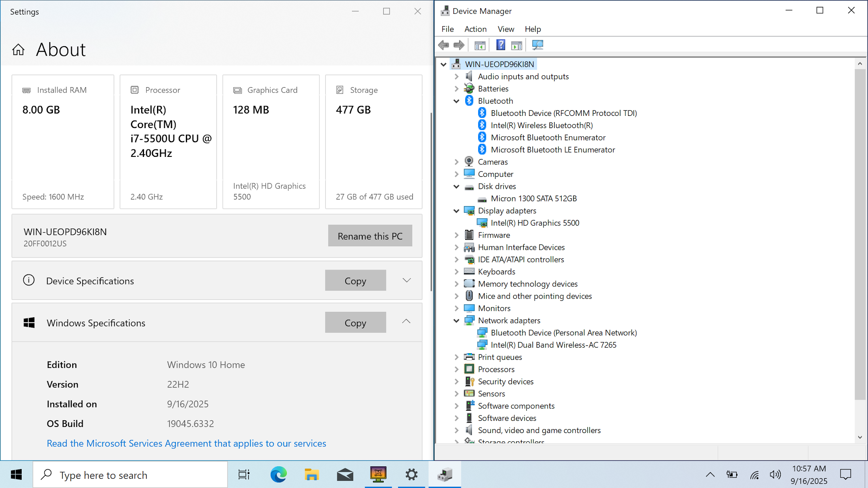The width and height of the screenshot is (868, 488).
Task: Select Intel(R) Dual Band Wireless-AC 7265
Action: (x=554, y=345)
